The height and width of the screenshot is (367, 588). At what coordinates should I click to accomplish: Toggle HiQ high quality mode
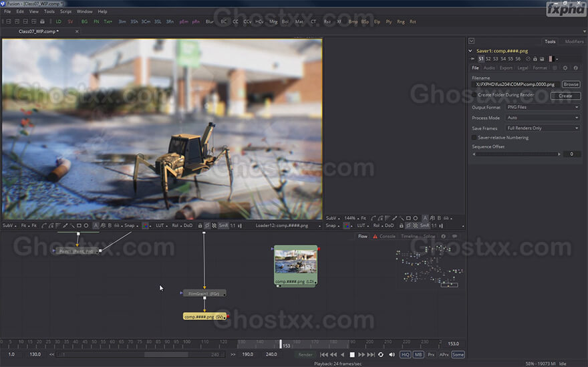point(406,354)
